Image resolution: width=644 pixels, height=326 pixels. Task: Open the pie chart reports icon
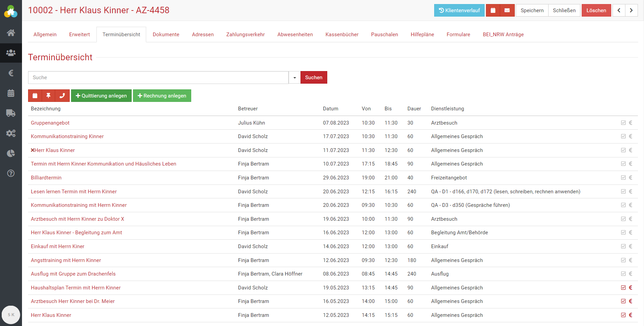(x=11, y=153)
